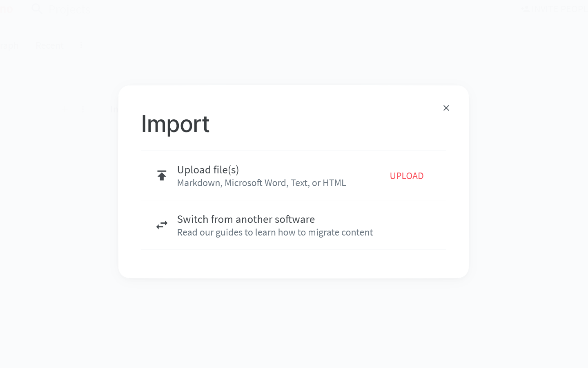Click the upload arrow icon
Image resolution: width=588 pixels, height=368 pixels.
click(x=162, y=175)
